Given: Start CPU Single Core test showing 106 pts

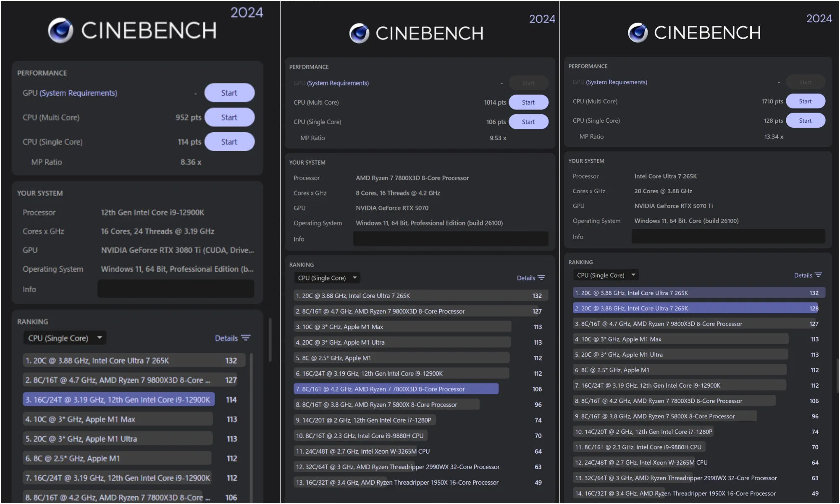Looking at the screenshot, I should [528, 122].
